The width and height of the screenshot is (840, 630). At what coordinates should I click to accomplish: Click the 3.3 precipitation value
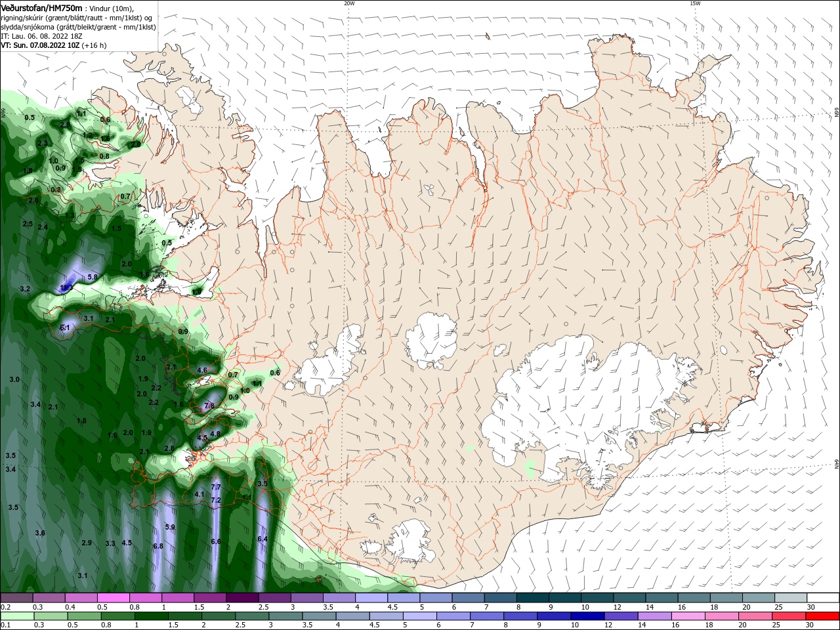point(110,543)
